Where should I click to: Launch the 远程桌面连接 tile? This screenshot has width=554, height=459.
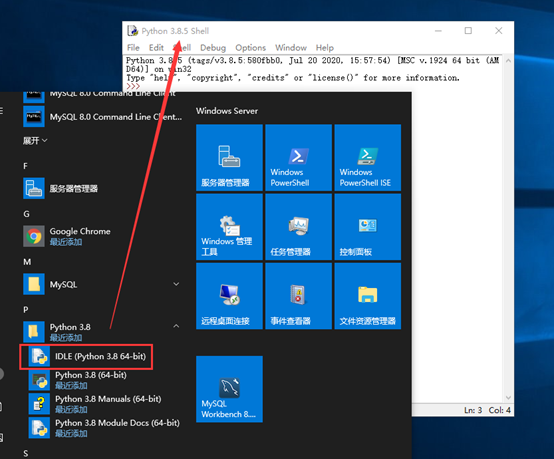tap(229, 296)
